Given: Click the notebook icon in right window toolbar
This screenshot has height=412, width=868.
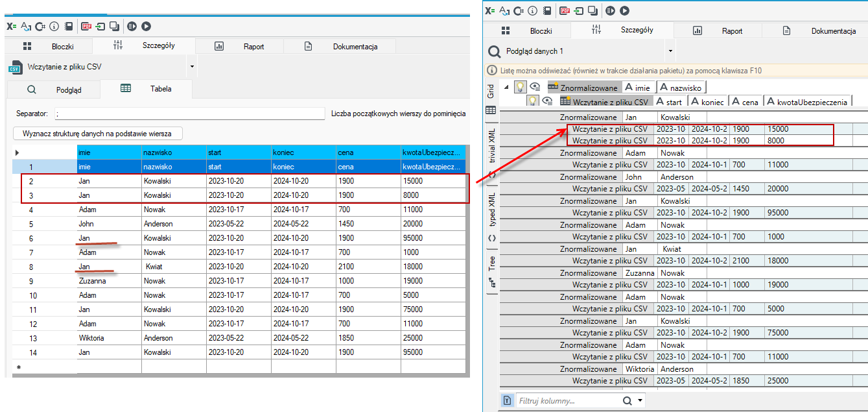Looking at the screenshot, I should click(547, 10).
